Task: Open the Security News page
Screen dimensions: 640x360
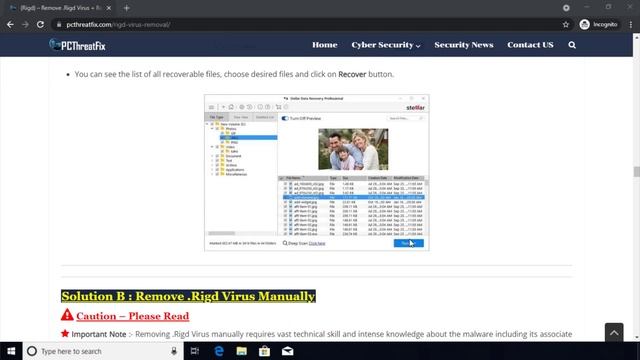Action: [x=464, y=45]
